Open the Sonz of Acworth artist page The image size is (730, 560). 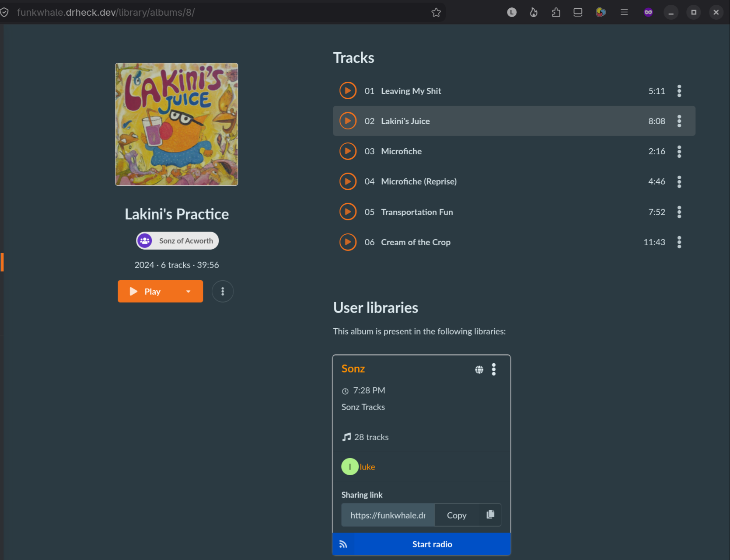coord(178,241)
